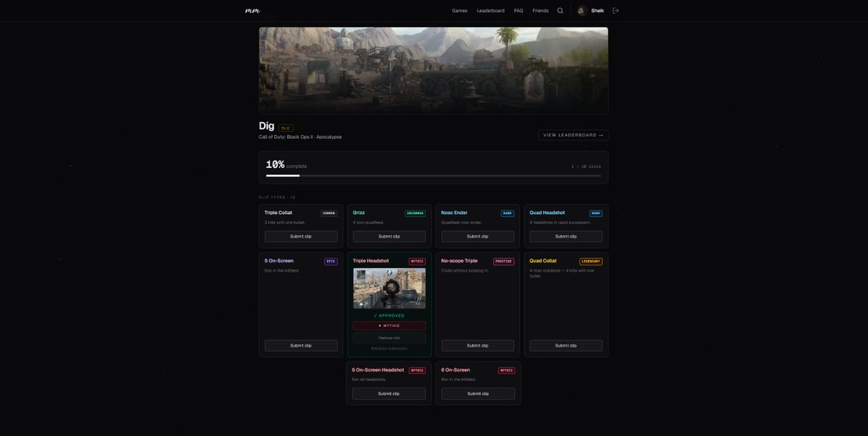Click the '1 / 10 slots' counter
Viewport: 868px width, 436px height.
[586, 166]
